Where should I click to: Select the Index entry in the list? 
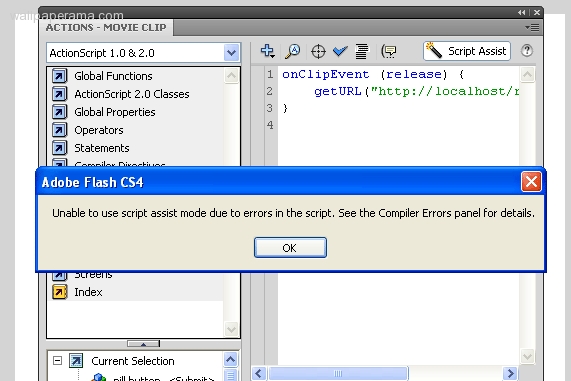[88, 292]
